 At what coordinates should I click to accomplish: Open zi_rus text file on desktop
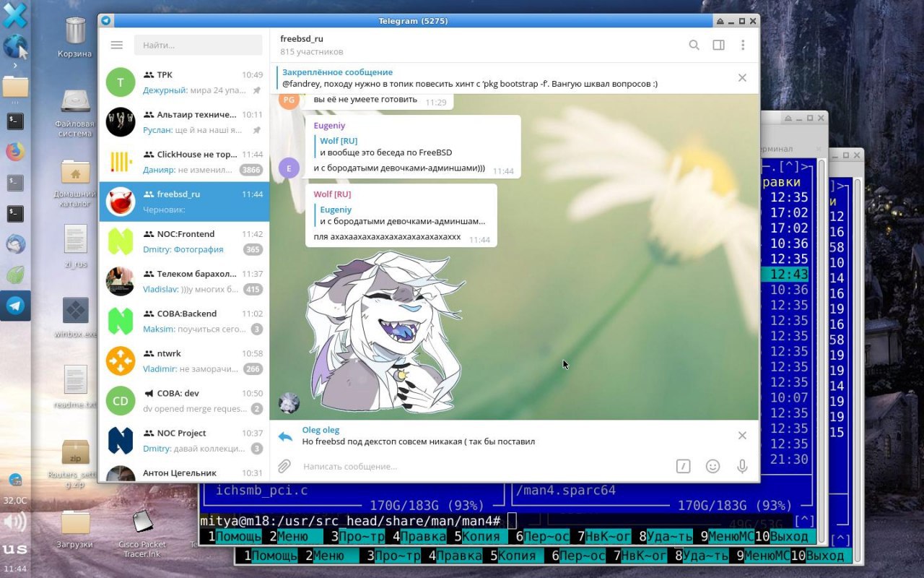75,246
